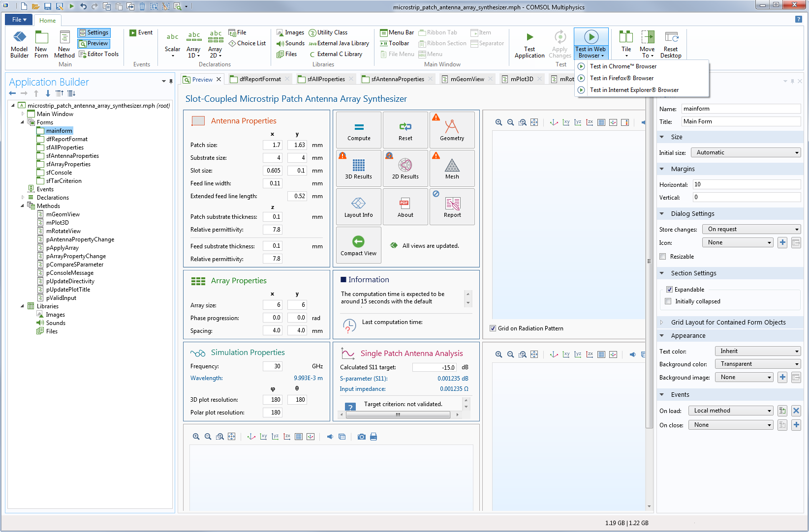Open the Layout Info button
The height and width of the screenshot is (532, 809).
[359, 207]
